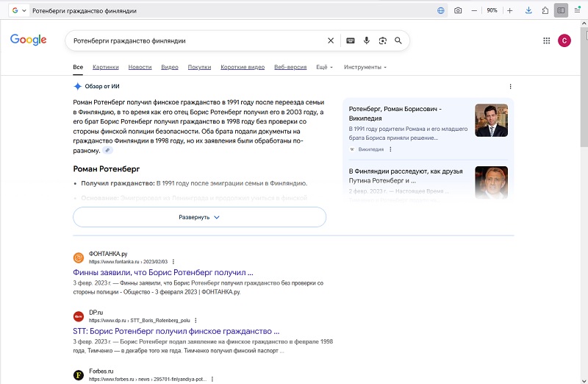Open the browser downloads icon
Screen dimensions: 588x384
pos(528,10)
